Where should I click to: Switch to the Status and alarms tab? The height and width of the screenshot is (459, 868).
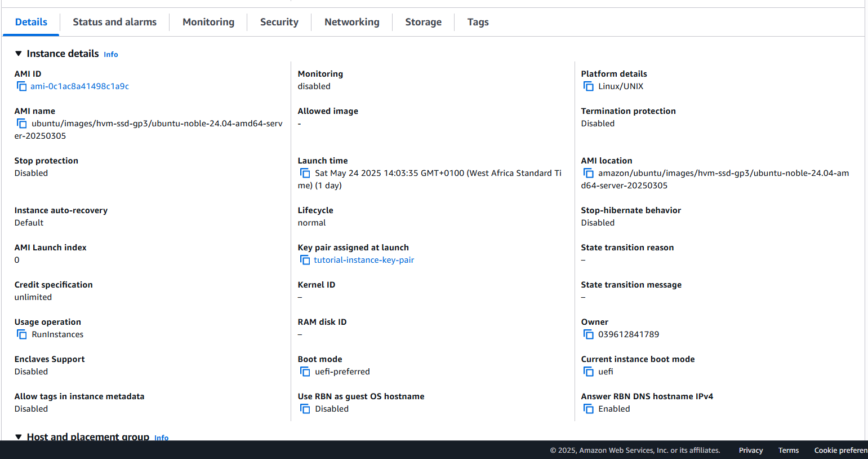[x=114, y=22]
